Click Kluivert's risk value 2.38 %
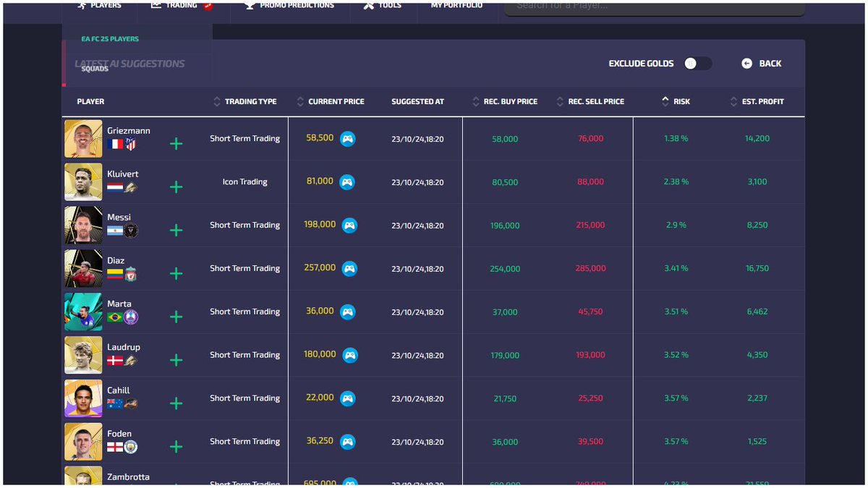The width and height of the screenshot is (868, 488). [x=676, y=182]
